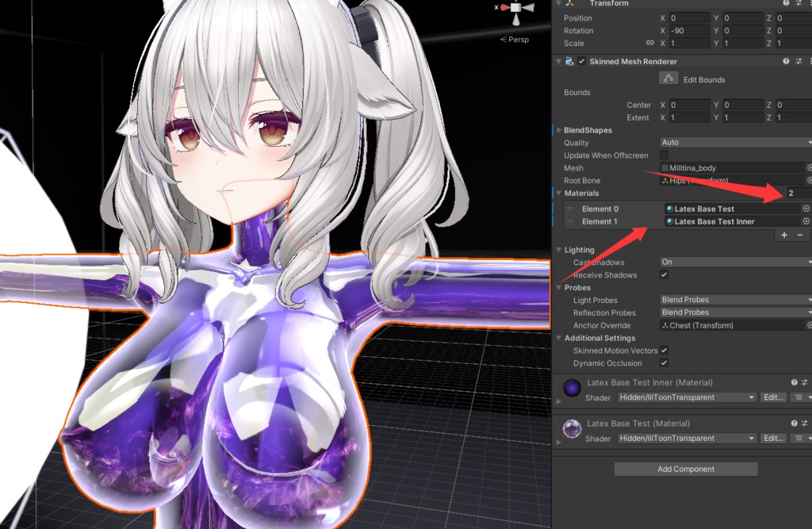Open Skinned Mesh Renderer help reference

786,61
